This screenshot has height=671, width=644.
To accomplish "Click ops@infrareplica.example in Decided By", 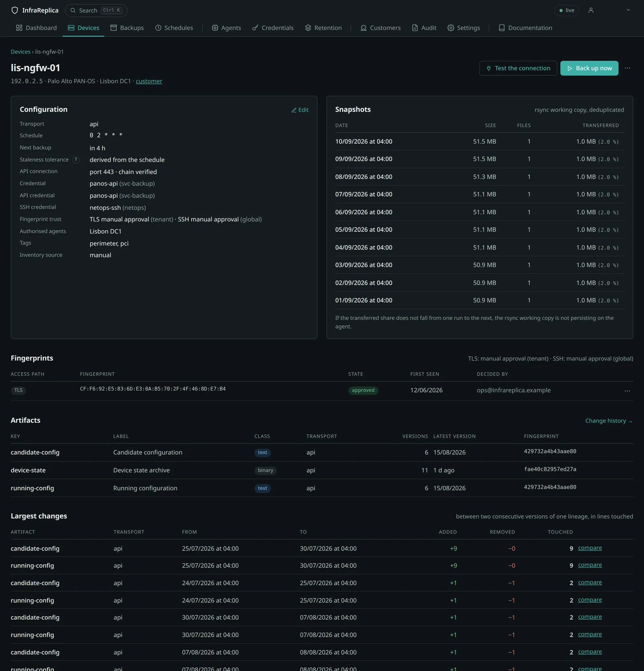I will click(x=514, y=390).
